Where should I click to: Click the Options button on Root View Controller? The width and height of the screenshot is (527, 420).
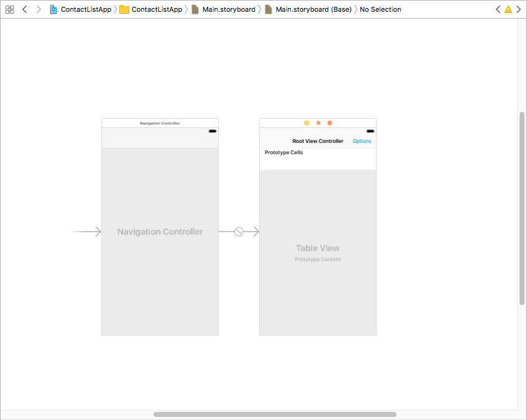tap(362, 141)
